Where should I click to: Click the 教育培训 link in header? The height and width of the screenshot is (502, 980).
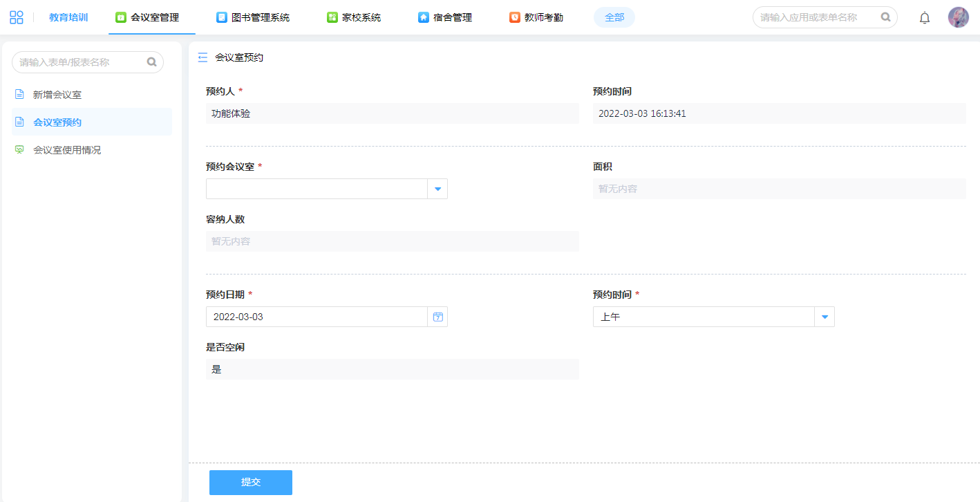[x=68, y=17]
